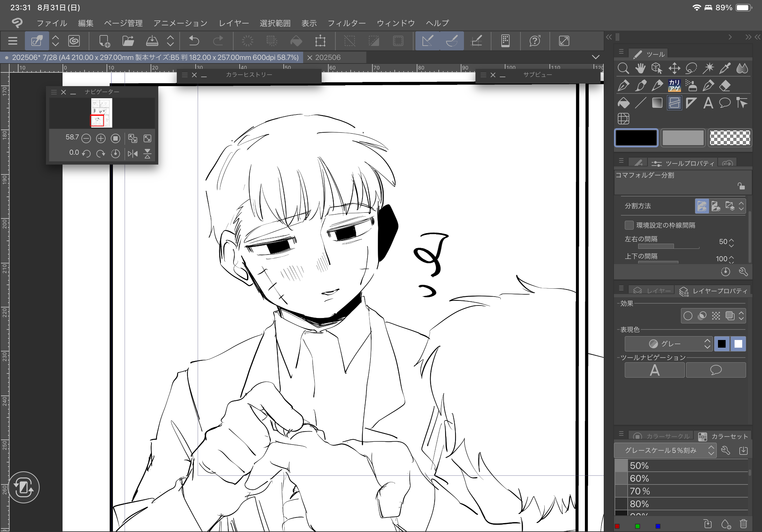Click the balloon tool navigation button
The width and height of the screenshot is (762, 532).
coord(715,370)
